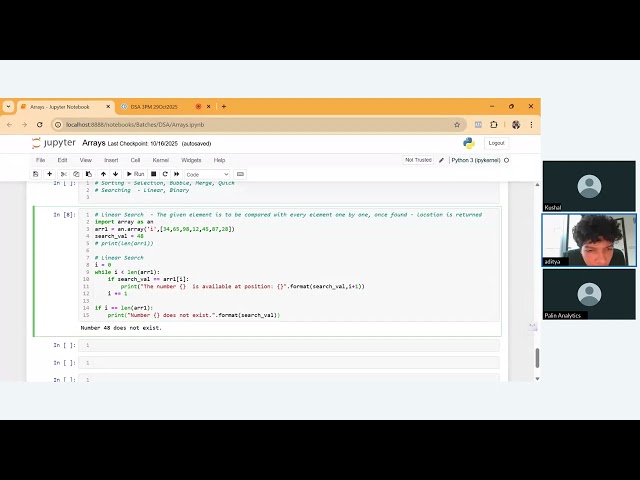
Task: Save the notebook with the floppy icon
Action: coord(36,174)
